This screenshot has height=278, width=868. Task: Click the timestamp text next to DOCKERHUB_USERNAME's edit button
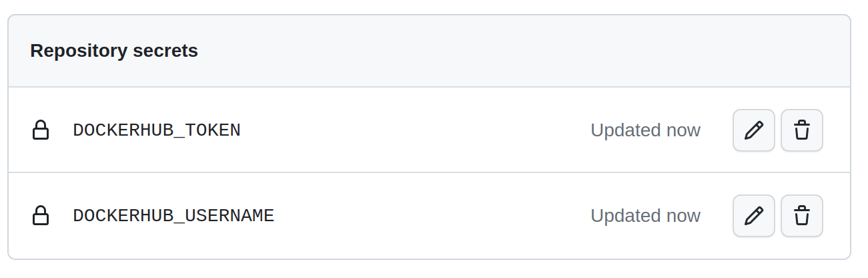pyautogui.click(x=645, y=216)
